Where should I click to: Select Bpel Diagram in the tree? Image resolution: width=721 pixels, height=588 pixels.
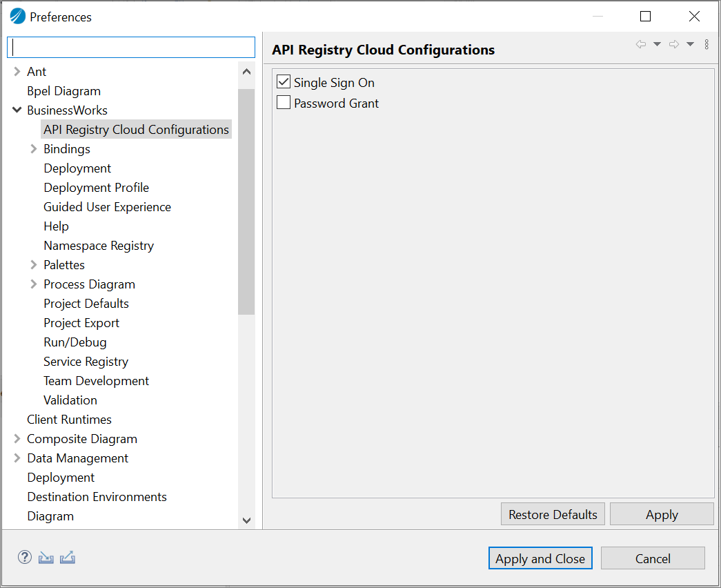(x=64, y=91)
